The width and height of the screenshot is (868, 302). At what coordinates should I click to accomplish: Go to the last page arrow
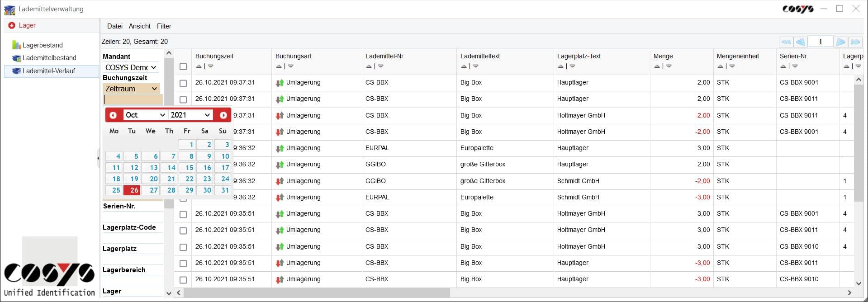855,42
